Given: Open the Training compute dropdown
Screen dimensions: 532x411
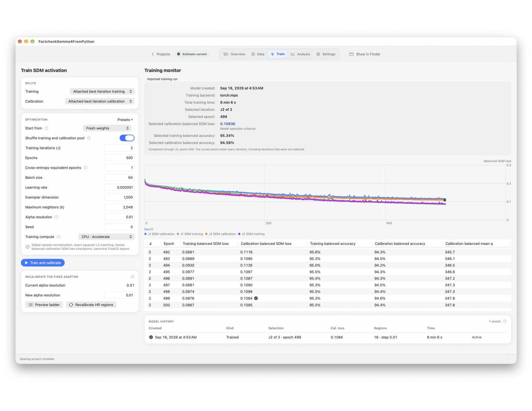Looking at the screenshot, I should click(x=106, y=237).
